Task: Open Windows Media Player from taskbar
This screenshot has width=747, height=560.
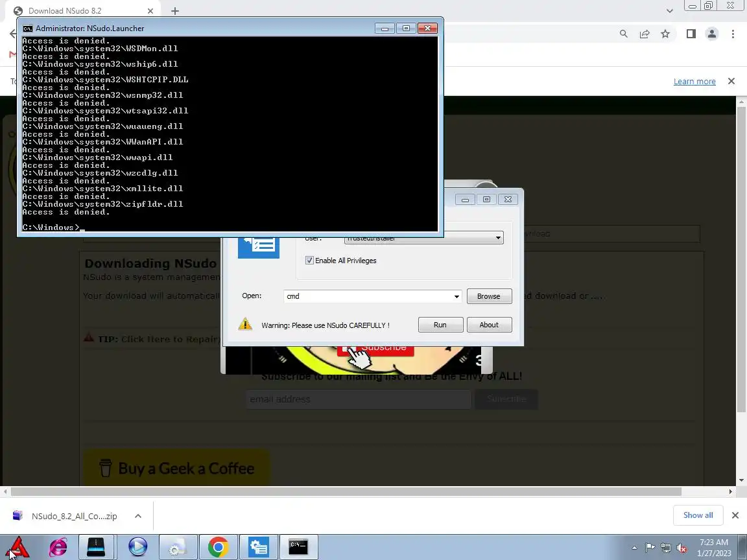Action: 137,546
